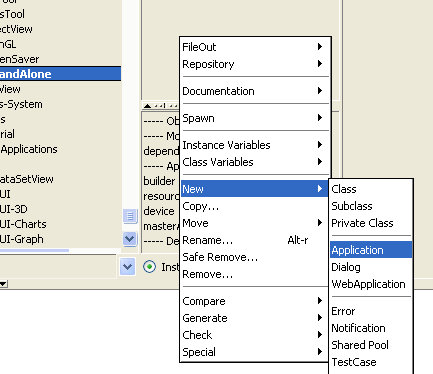Select the Inst radio button
Viewport: 433px width, 374px height.
coord(150,267)
